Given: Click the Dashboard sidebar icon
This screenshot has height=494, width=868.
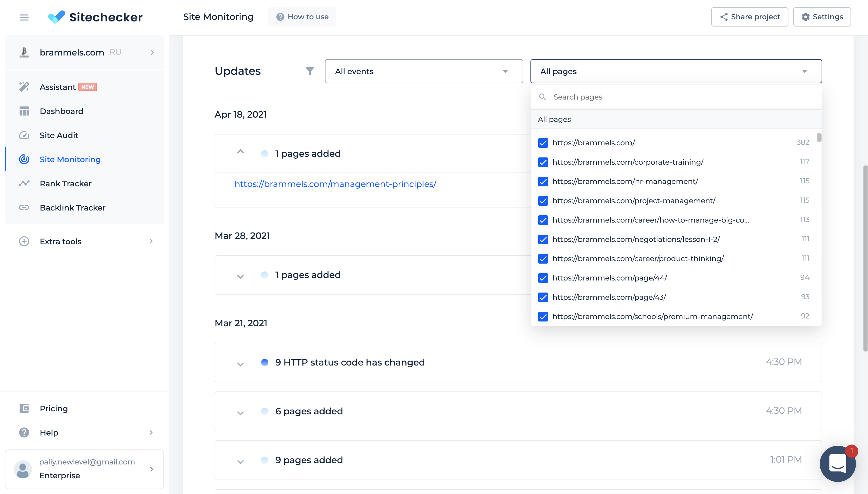Looking at the screenshot, I should pos(24,110).
